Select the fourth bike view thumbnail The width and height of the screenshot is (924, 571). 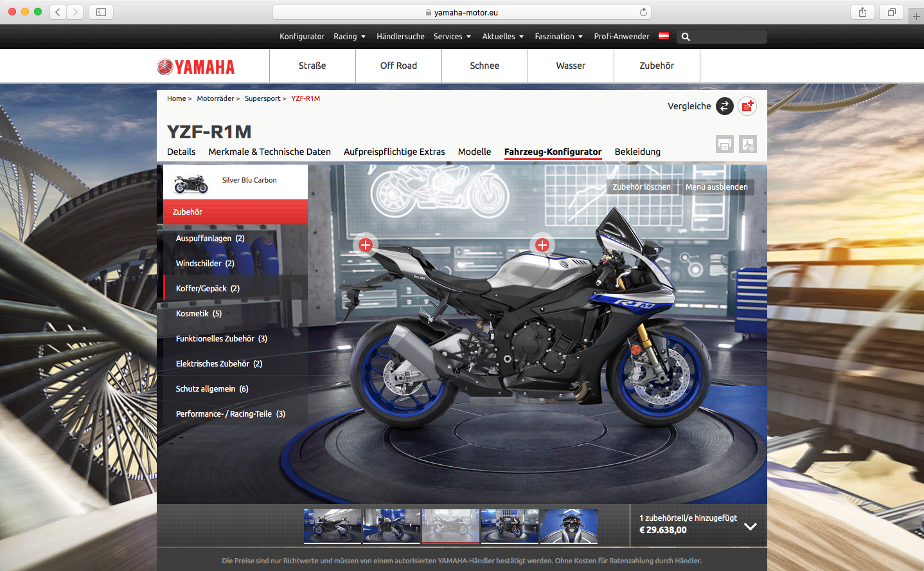tap(510, 526)
